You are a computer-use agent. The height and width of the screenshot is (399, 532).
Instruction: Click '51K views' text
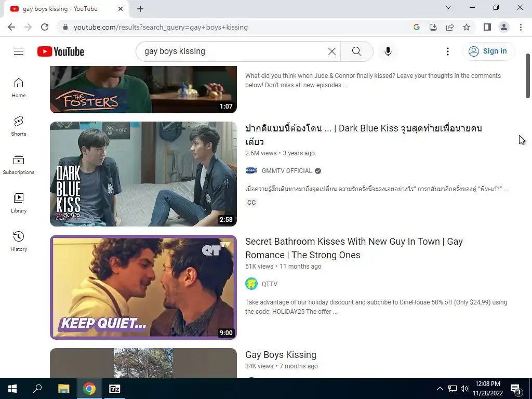(259, 267)
